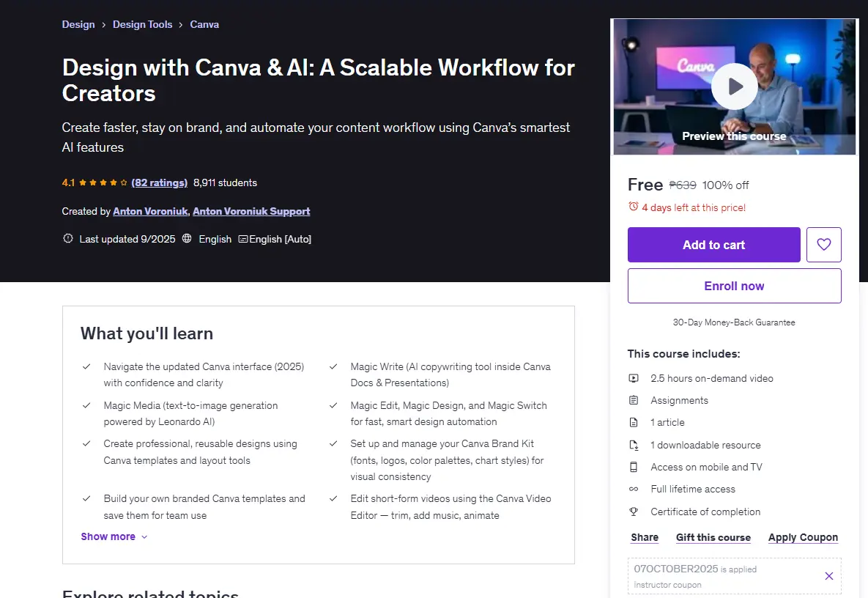Expand the Show more learning list
The width and height of the screenshot is (868, 598).
tap(114, 536)
